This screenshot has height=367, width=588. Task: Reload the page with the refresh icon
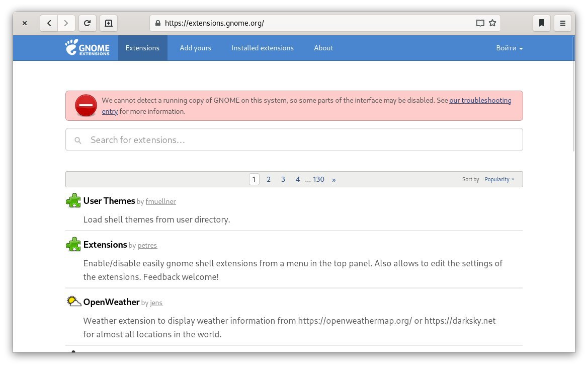88,23
